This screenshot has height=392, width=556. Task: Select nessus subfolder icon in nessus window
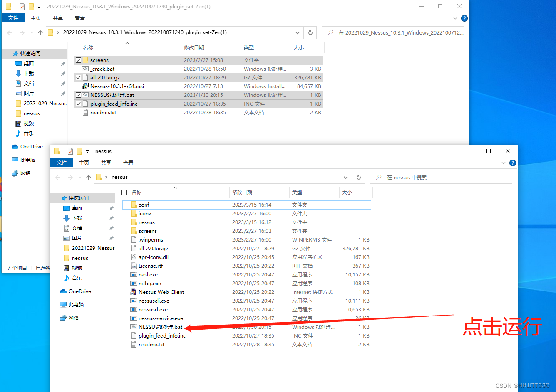pyautogui.click(x=134, y=222)
